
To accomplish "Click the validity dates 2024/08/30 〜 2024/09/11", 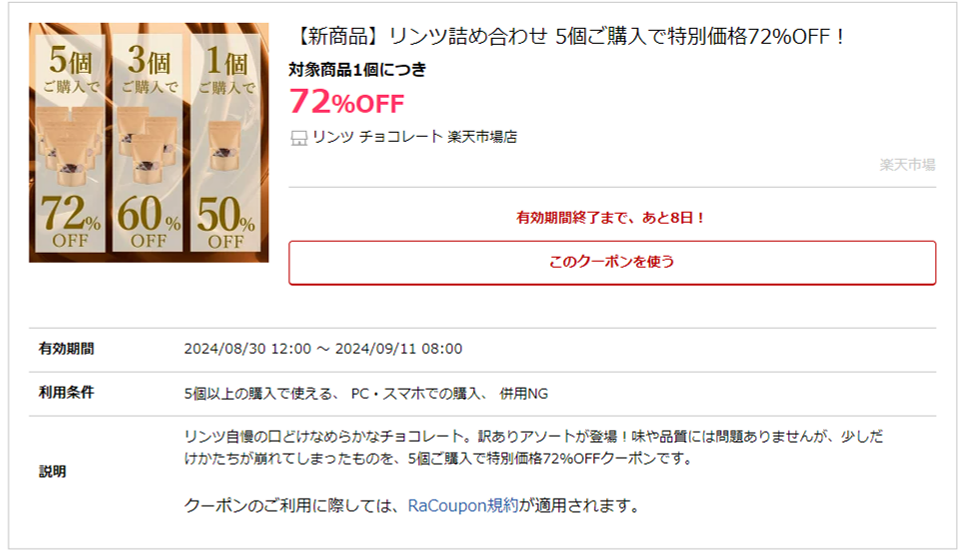I will click(323, 349).
